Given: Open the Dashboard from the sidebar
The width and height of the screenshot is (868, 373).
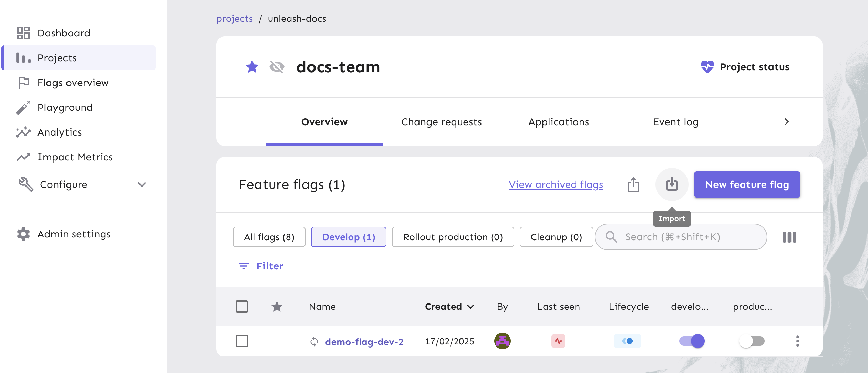Looking at the screenshot, I should 63,33.
